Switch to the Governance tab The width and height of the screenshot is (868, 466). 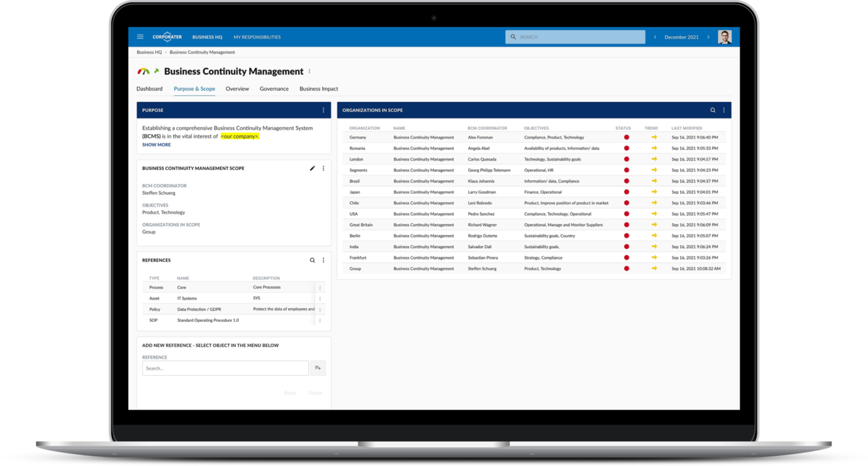(274, 89)
